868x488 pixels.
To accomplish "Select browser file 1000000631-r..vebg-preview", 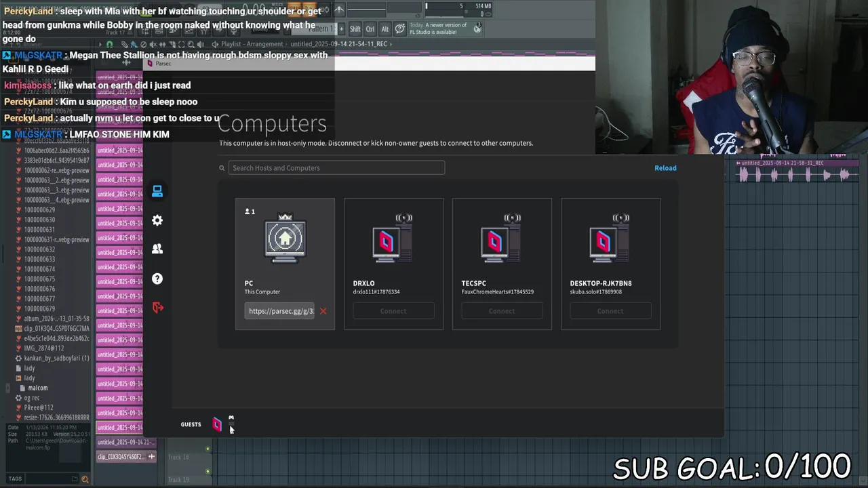I will tap(56, 239).
